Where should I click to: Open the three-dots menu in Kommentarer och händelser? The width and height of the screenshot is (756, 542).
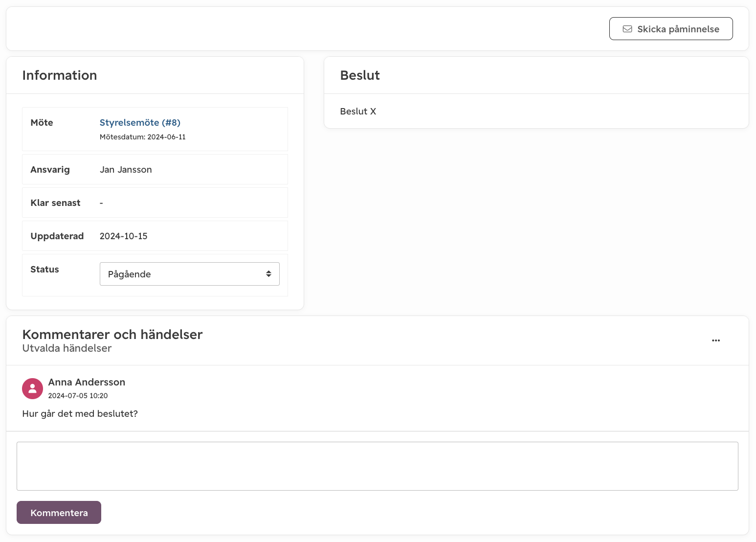pos(715,340)
